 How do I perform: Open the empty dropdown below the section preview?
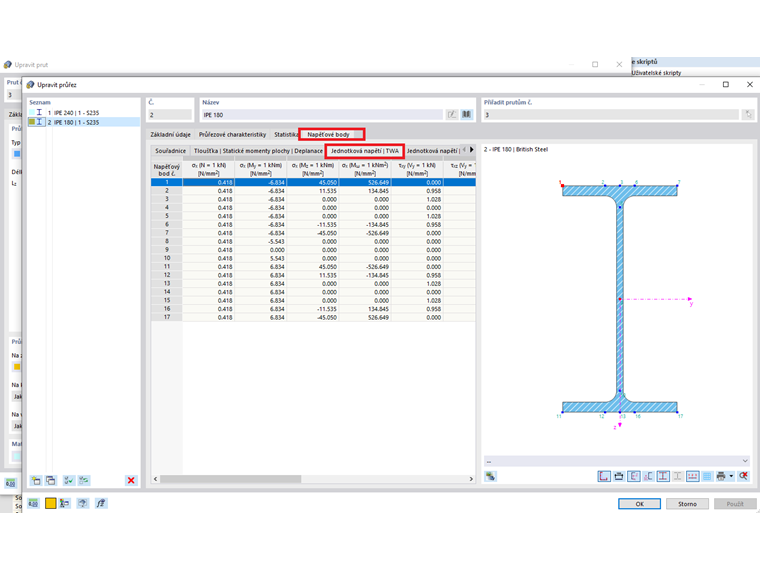coord(617,461)
